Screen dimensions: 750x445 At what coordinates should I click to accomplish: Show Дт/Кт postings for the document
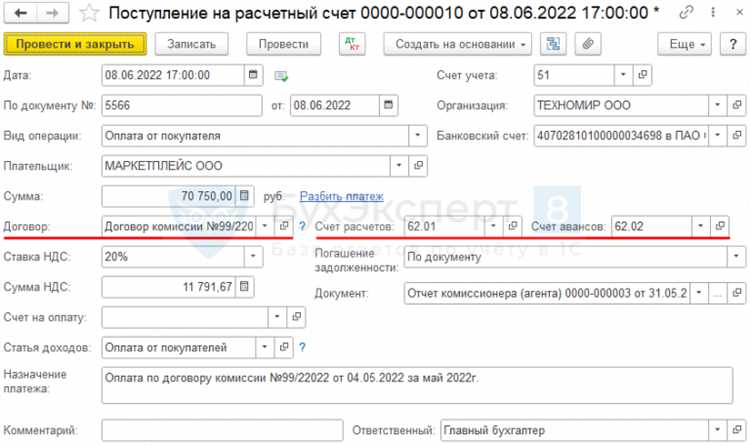(x=352, y=44)
